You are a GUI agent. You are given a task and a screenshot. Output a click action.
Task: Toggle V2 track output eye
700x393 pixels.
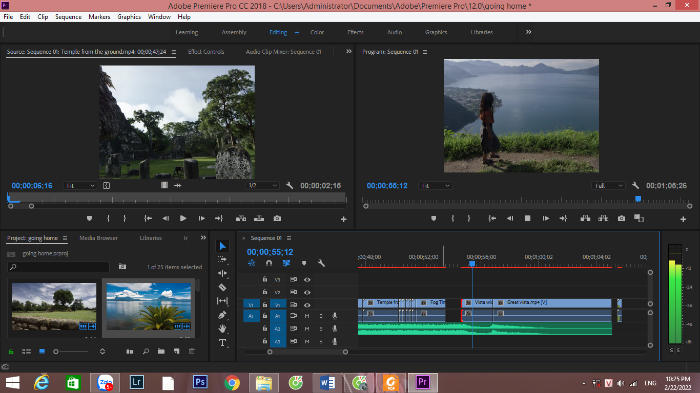click(307, 292)
